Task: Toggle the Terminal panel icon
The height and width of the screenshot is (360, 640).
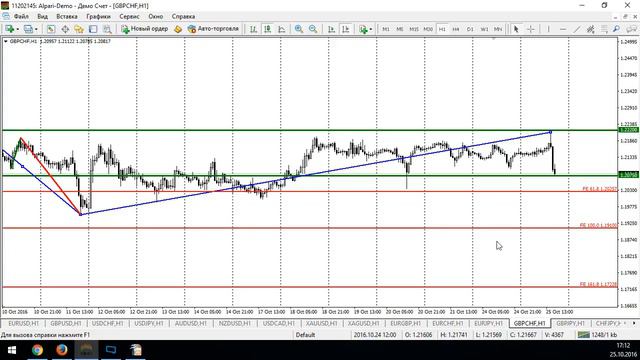Action: click(x=93, y=29)
